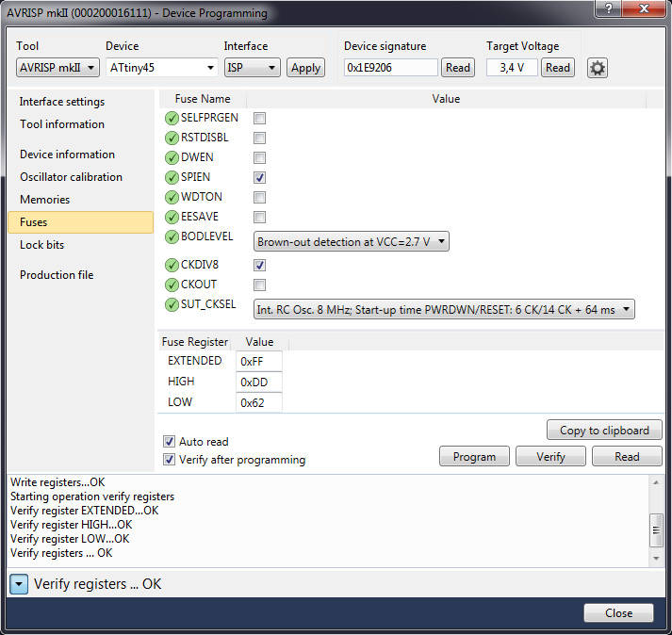The height and width of the screenshot is (635, 672).
Task: Click the log scroll up arrow
Action: click(656, 482)
